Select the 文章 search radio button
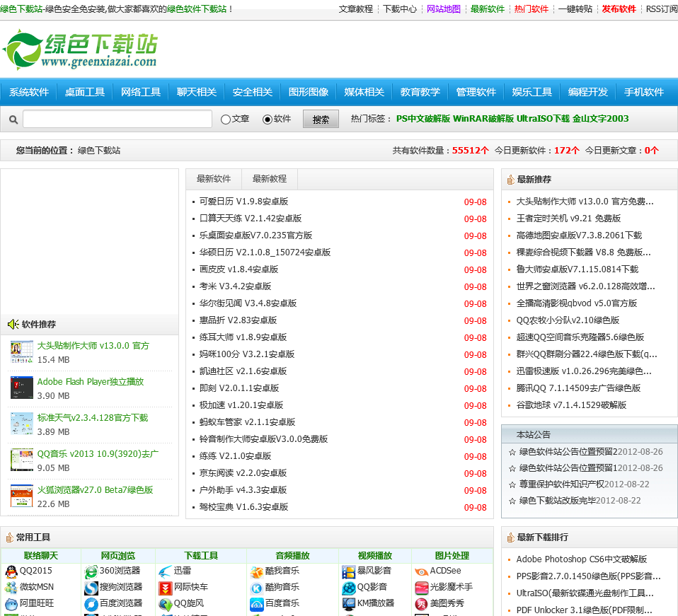The image size is (678, 616). pos(226,120)
